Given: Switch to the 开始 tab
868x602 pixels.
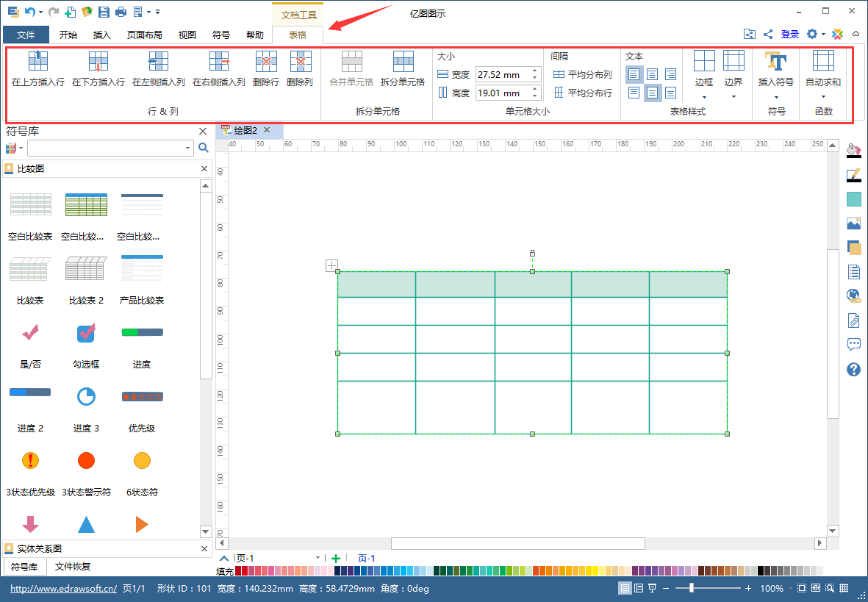Looking at the screenshot, I should (68, 35).
